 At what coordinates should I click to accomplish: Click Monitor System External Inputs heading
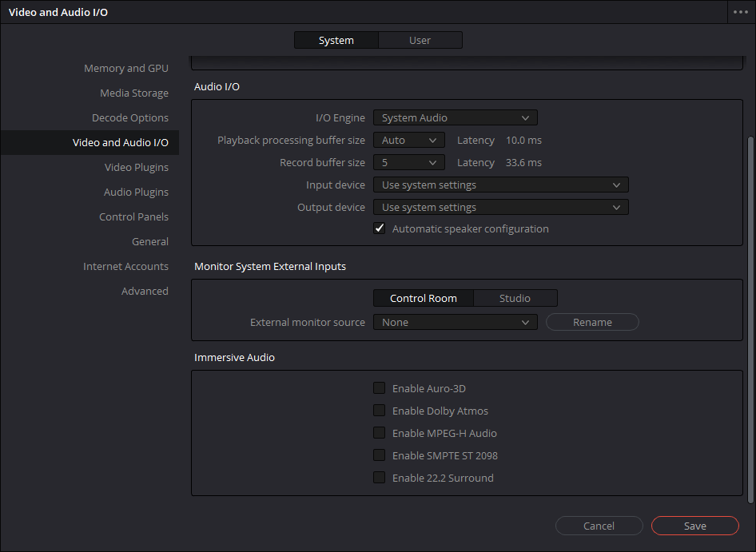click(x=270, y=267)
